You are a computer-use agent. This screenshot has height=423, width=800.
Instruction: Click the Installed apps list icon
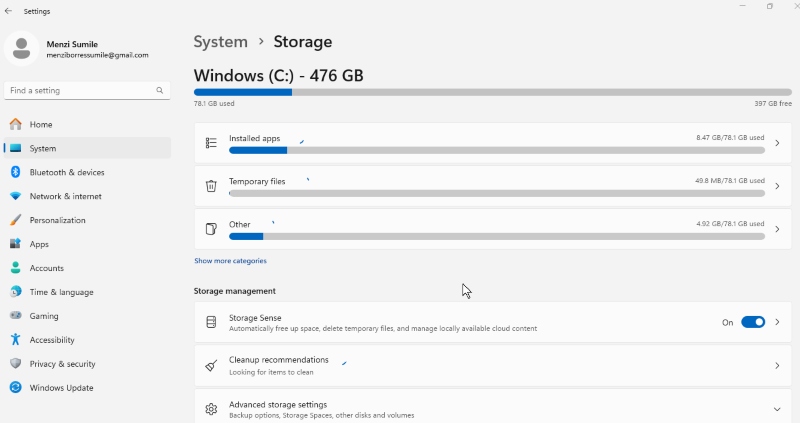211,143
